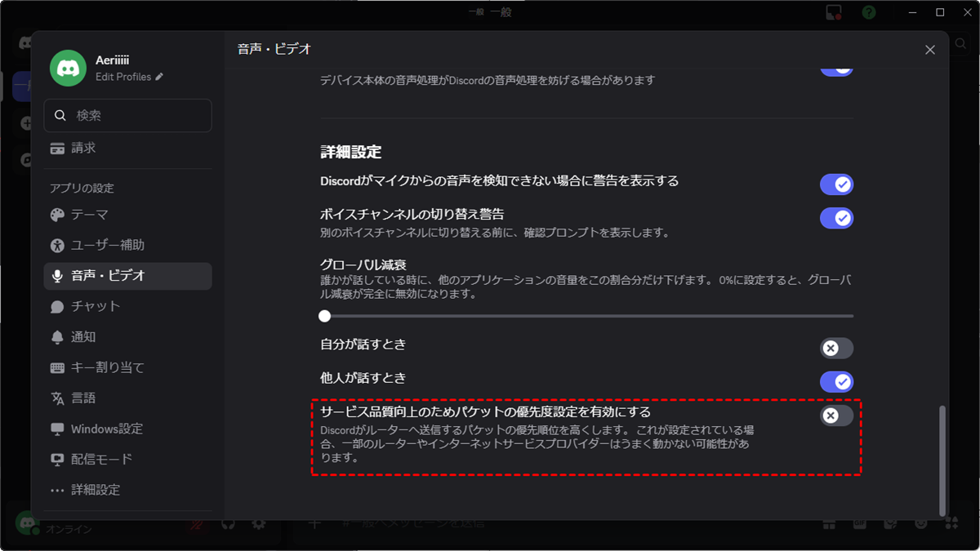Go to チャット settings
980x551 pixels.
click(96, 306)
